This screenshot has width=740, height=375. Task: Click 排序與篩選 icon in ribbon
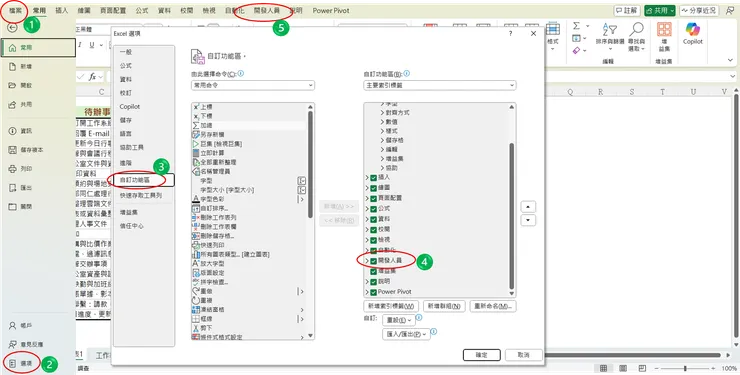[610, 29]
